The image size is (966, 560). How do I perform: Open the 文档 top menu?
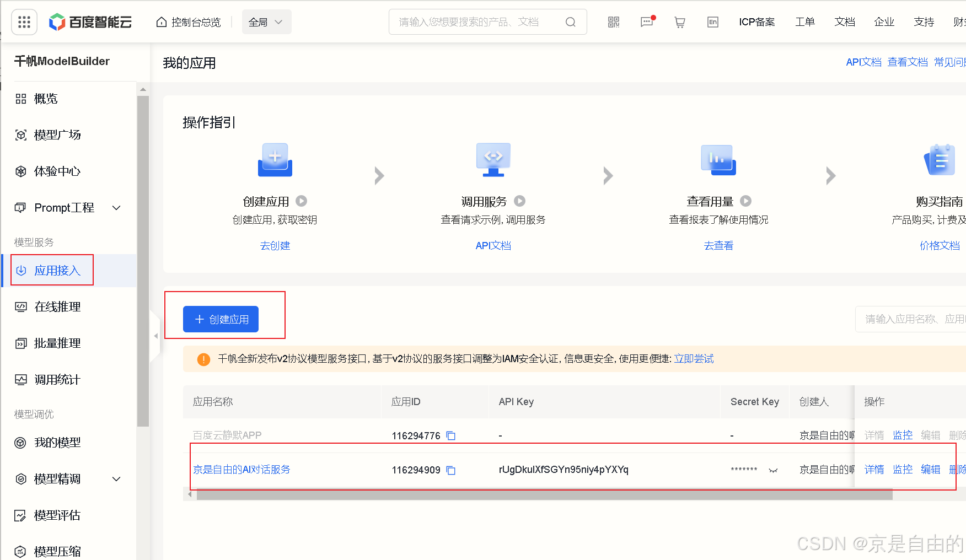845,22
